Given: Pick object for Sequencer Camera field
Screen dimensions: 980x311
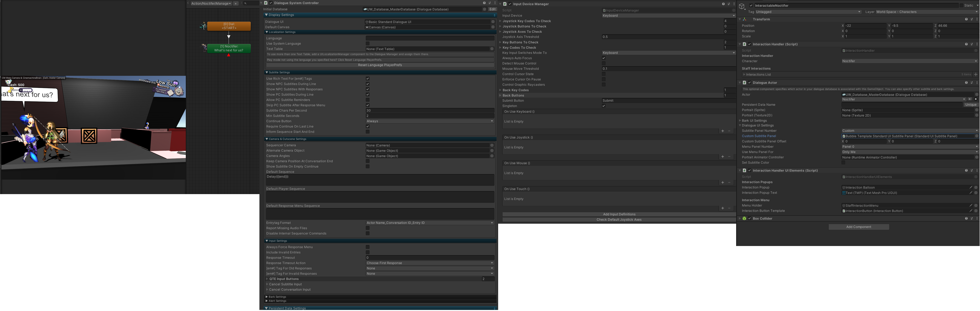Looking at the screenshot, I should pos(492,145).
